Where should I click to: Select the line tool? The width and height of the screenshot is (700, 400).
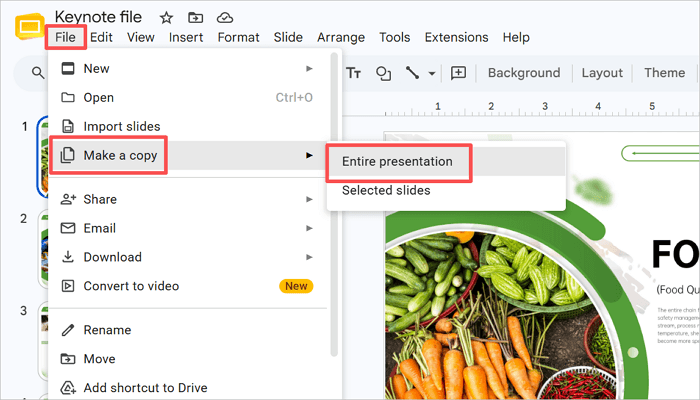click(x=412, y=73)
